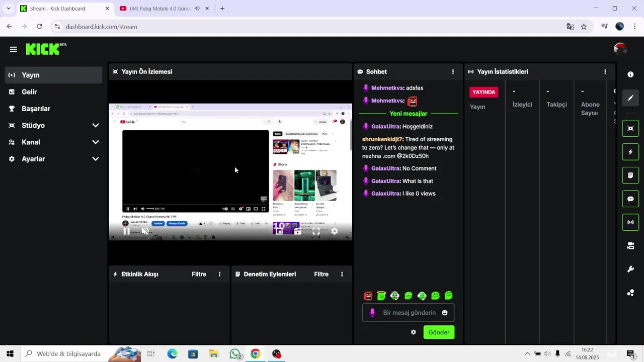Insert the last green emote in row
Screen dimensions: 644x362
tap(449, 296)
